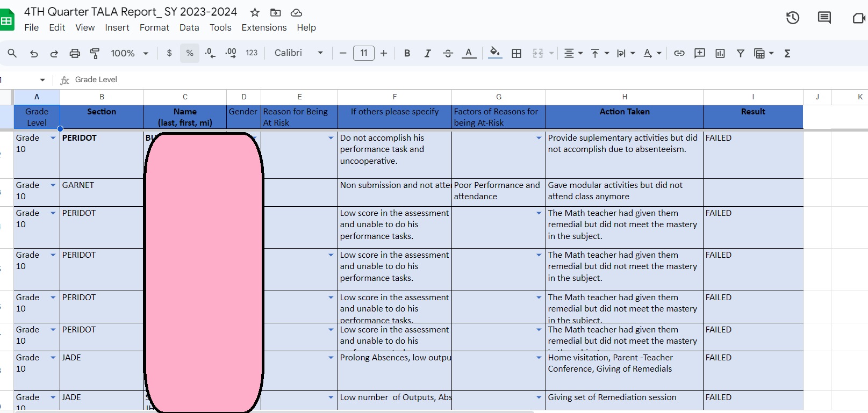Open Factors dropdown in Home visitation row
Viewport: 868px width, 413px height.
click(x=539, y=358)
